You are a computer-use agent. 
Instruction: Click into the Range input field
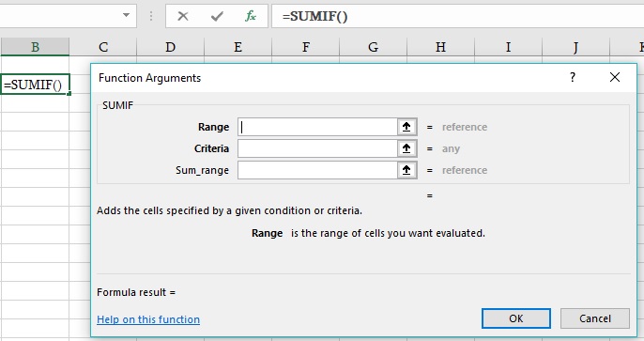[x=317, y=127]
